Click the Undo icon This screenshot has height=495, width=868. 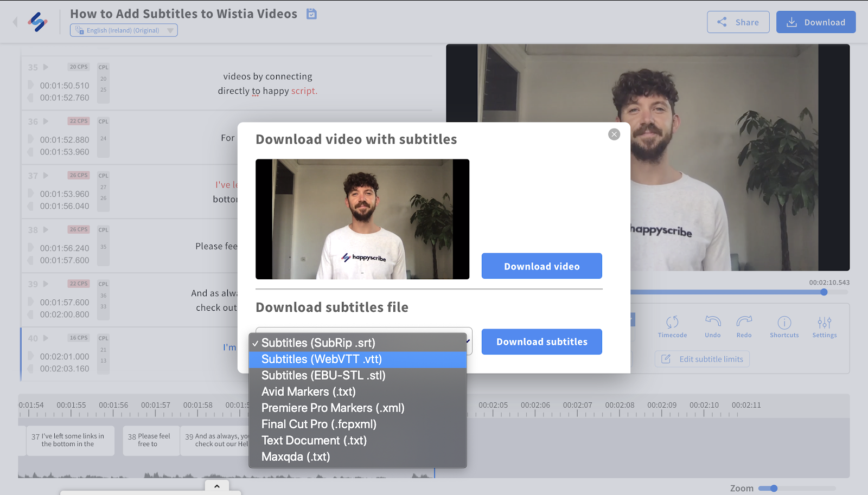tap(713, 327)
